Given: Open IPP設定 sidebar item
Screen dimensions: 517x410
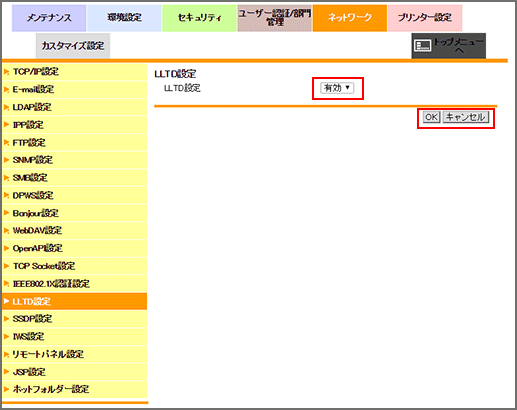Looking at the screenshot, I should (75, 125).
